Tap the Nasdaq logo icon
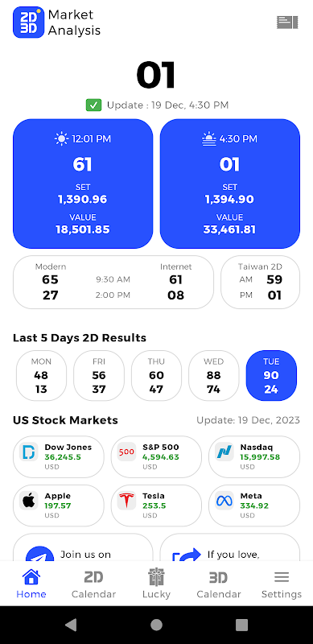 tap(224, 452)
